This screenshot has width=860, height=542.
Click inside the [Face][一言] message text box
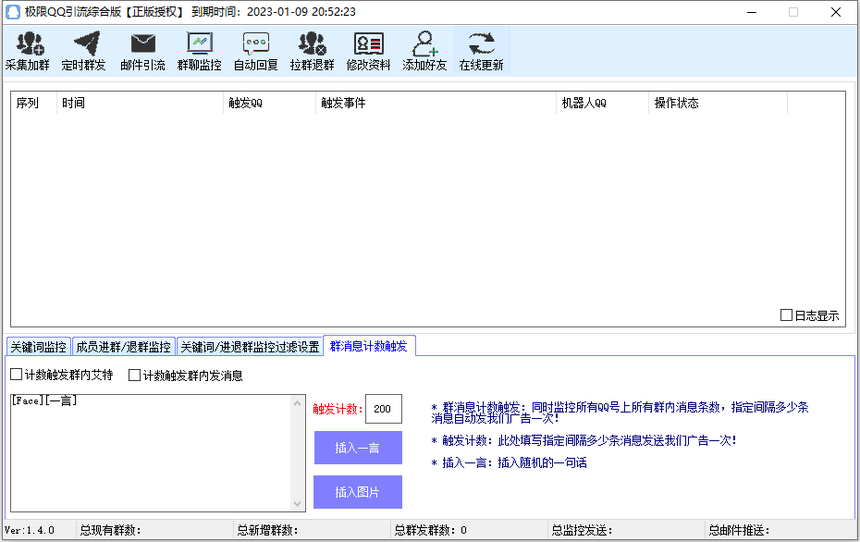[x=151, y=453]
